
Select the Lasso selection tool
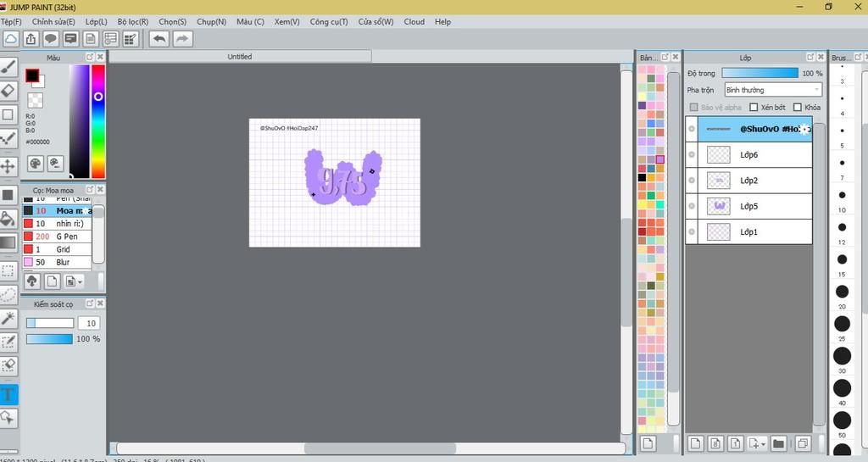coord(8,294)
